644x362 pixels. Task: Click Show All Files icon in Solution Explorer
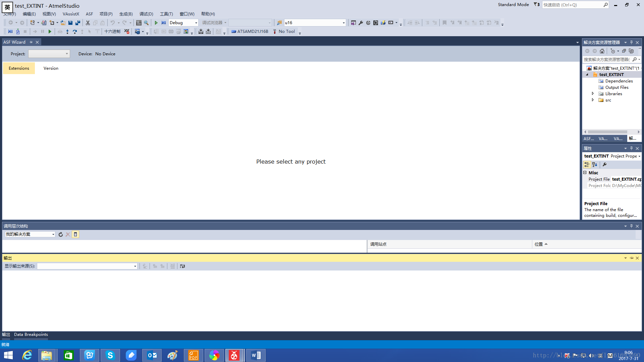pyautogui.click(x=631, y=51)
